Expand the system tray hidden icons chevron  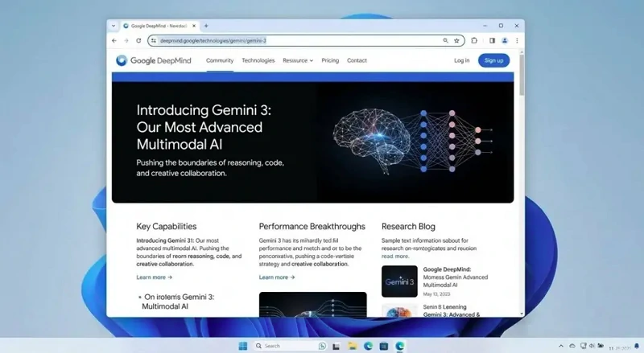[560, 347]
